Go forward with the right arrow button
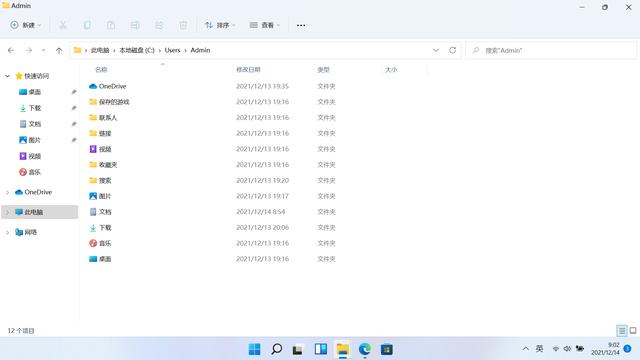 29,50
